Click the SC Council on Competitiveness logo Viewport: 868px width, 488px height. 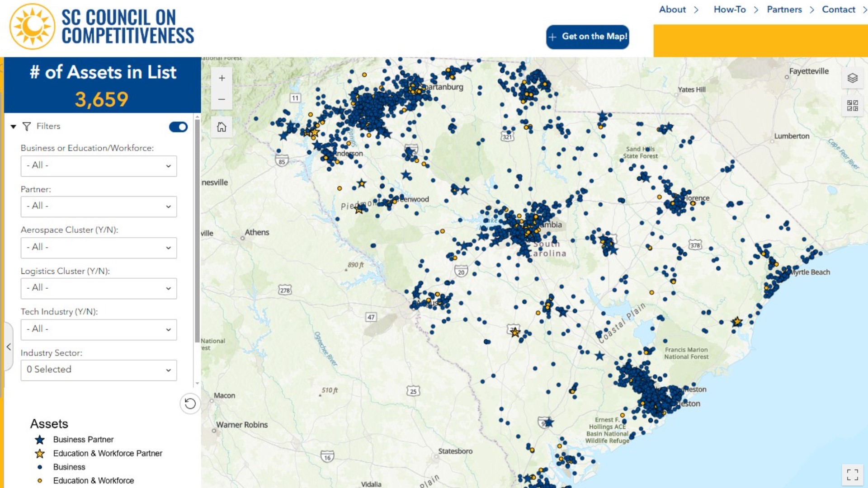[x=102, y=27]
